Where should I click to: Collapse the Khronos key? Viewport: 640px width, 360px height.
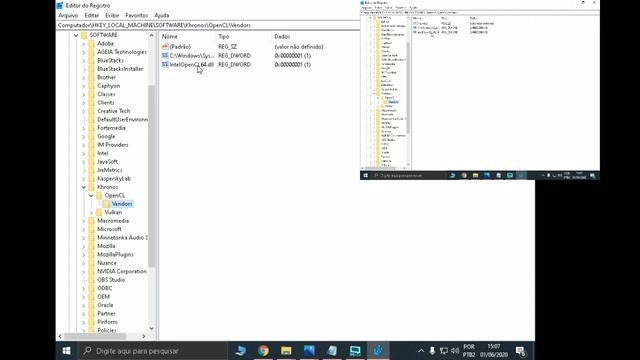[84, 187]
